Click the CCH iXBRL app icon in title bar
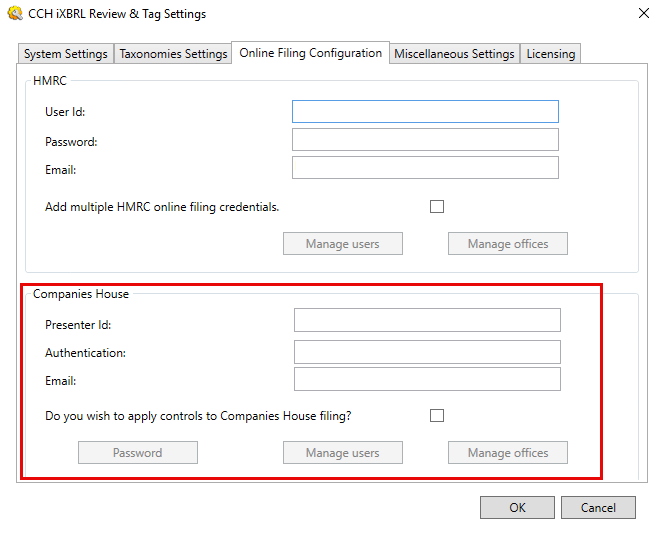 (x=16, y=13)
